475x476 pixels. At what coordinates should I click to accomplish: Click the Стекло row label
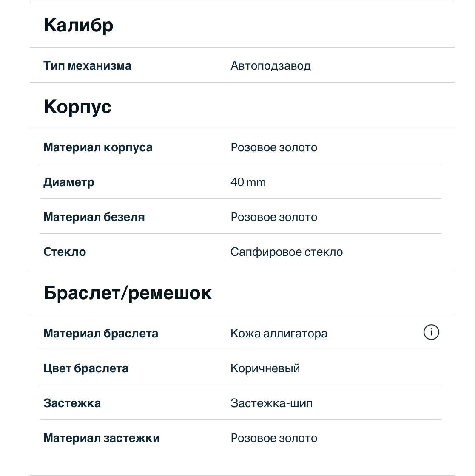(x=65, y=252)
